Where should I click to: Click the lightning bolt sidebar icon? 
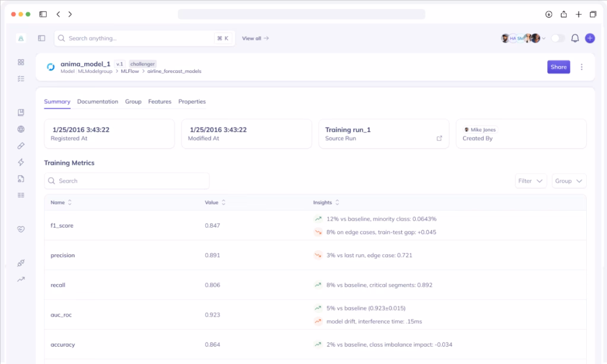click(x=21, y=162)
